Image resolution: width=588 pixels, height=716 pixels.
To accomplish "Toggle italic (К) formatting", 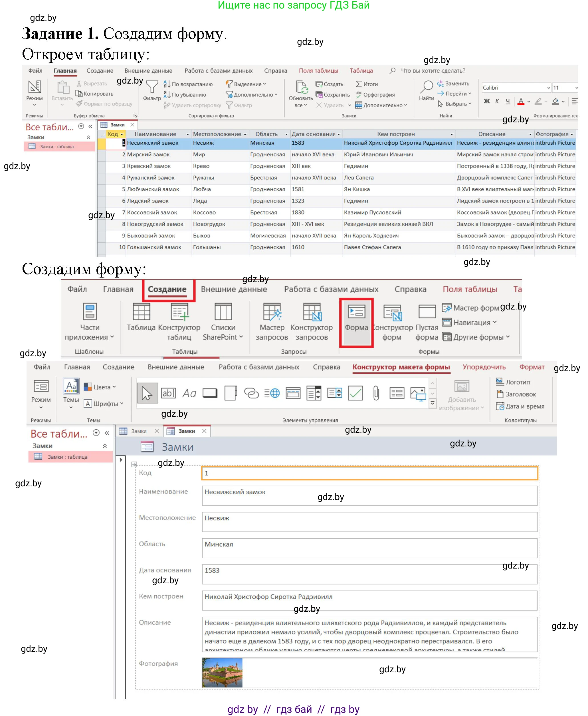I will (497, 101).
